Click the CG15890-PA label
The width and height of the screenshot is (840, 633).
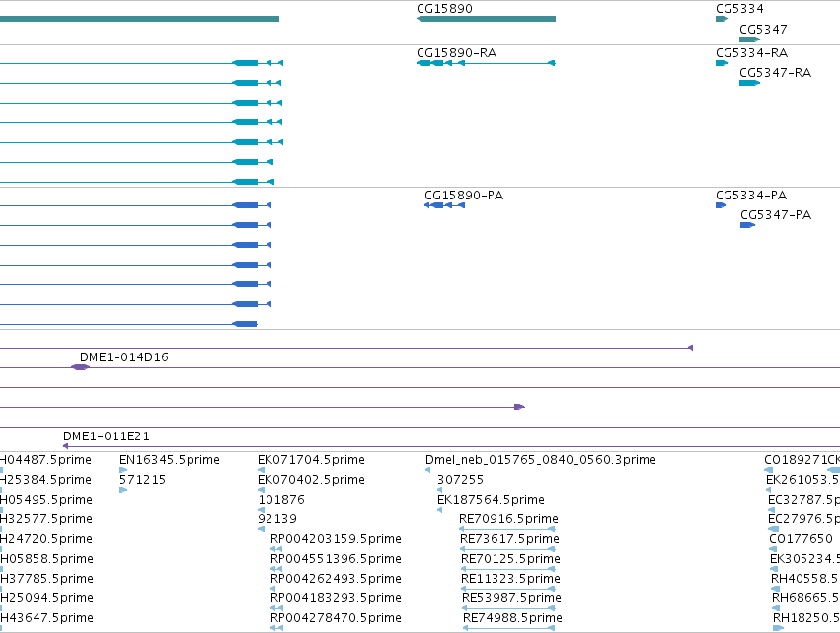(x=464, y=196)
